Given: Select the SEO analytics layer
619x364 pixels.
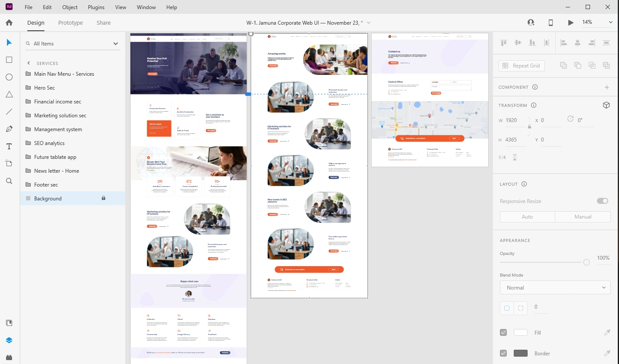Looking at the screenshot, I should 73,143.
